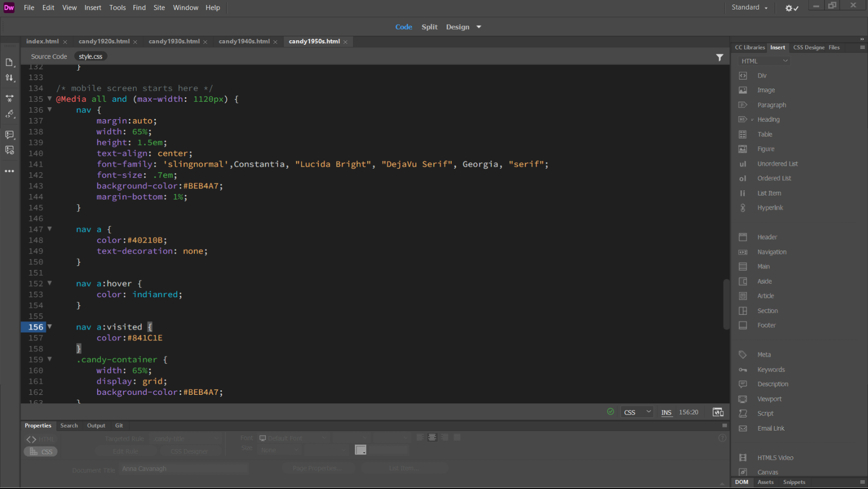This screenshot has height=489, width=868.
Task: Insert a List Item
Action: [x=769, y=193]
